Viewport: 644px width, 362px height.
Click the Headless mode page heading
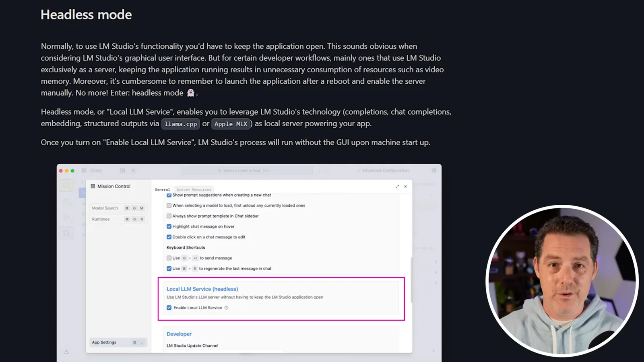[86, 14]
